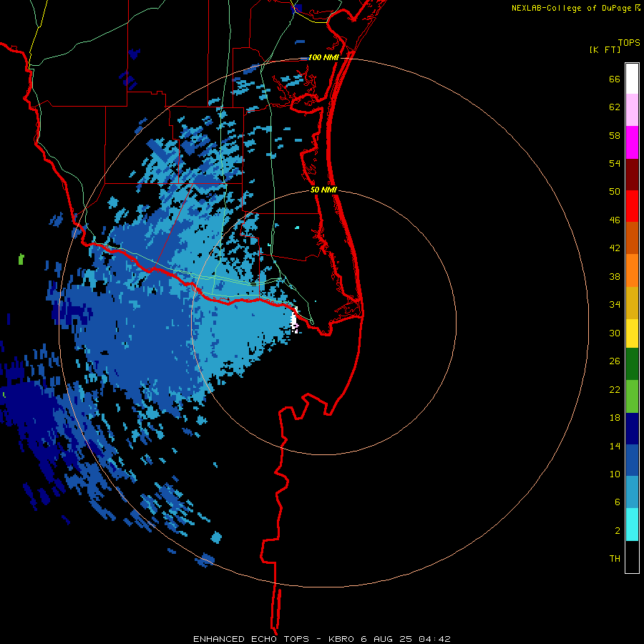Click the legend value 34
The height and width of the screenshot is (644, 644).
point(615,304)
